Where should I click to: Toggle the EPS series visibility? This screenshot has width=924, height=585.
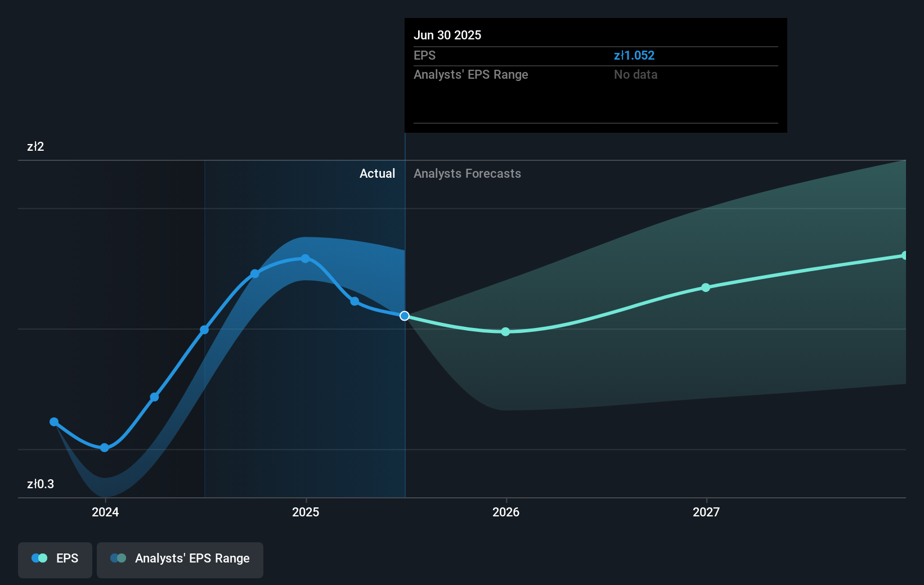coord(55,558)
